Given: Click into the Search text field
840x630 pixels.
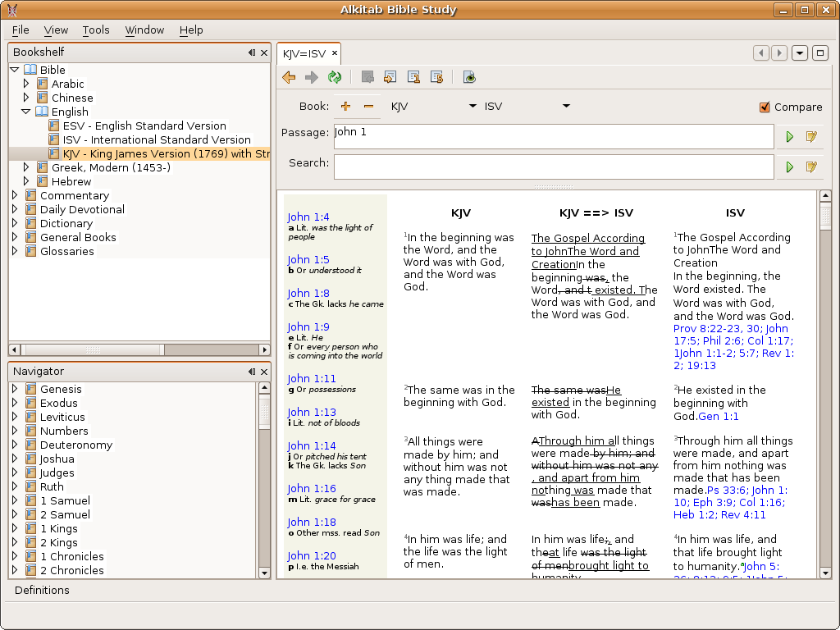Looking at the screenshot, I should tap(553, 167).
